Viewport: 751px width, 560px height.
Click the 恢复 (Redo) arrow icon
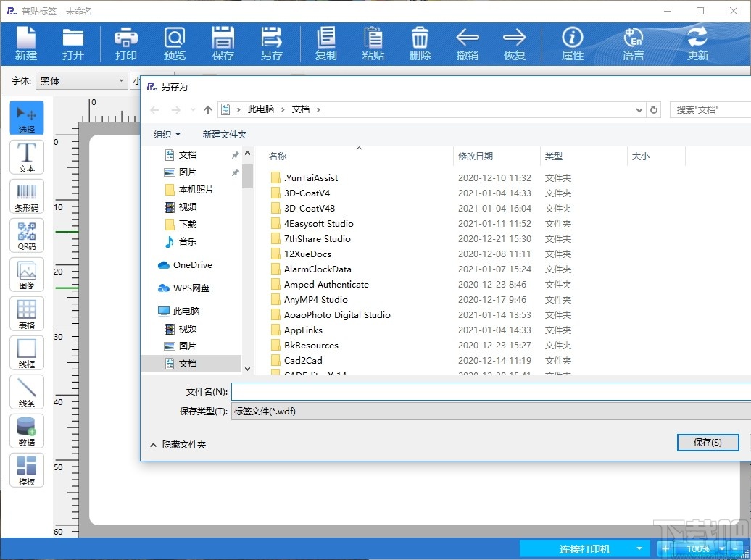(x=515, y=43)
